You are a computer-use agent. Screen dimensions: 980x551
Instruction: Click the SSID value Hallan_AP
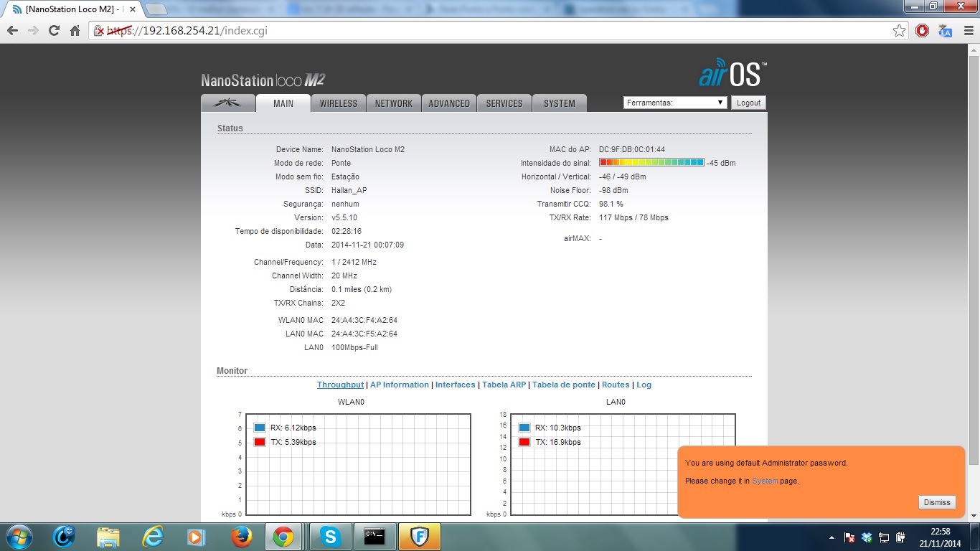[x=349, y=190]
